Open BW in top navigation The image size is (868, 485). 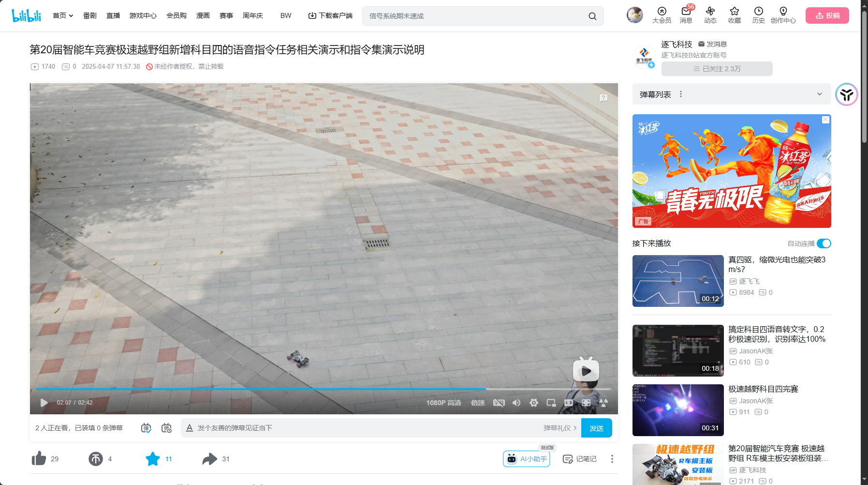coord(286,15)
